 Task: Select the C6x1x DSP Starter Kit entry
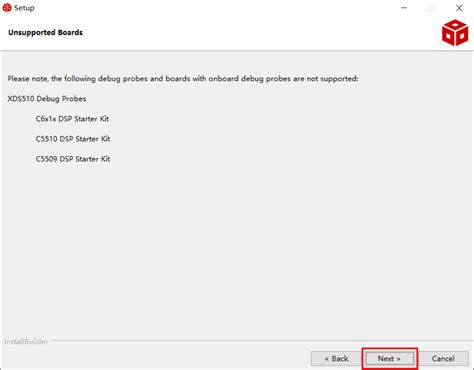72,119
